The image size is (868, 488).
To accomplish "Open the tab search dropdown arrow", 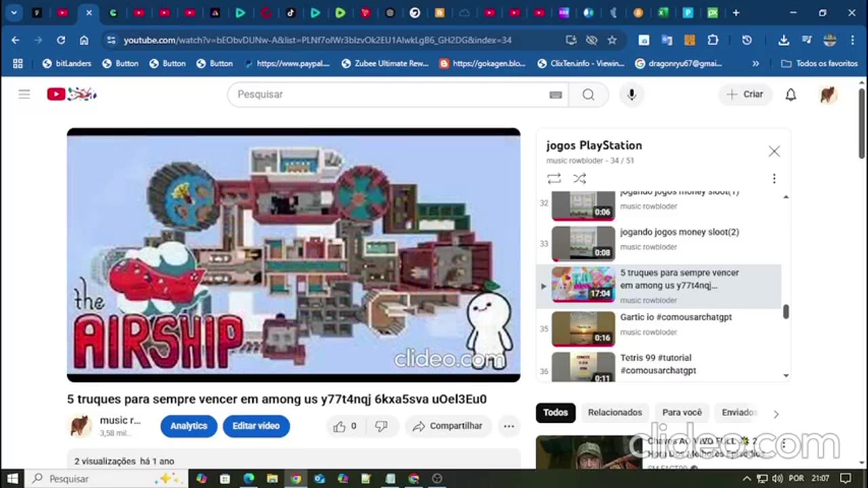I will click(14, 13).
